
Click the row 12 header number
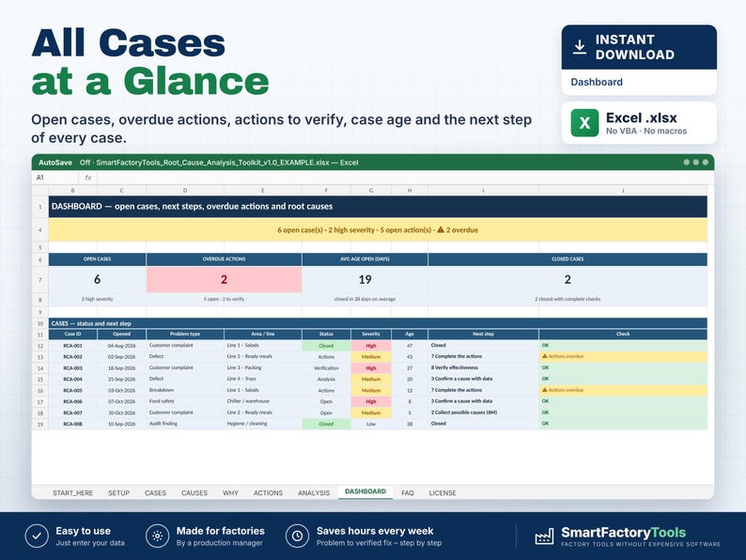pyautogui.click(x=40, y=346)
